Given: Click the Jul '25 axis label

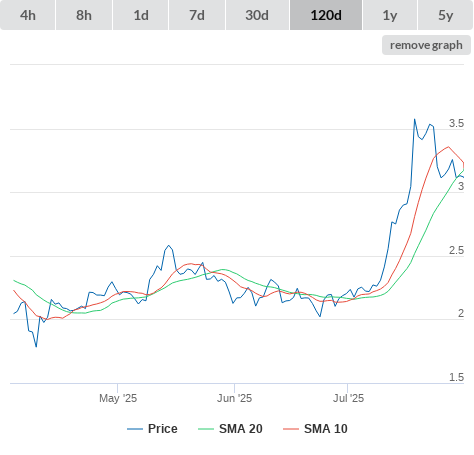Looking at the screenshot, I should pos(348,398).
